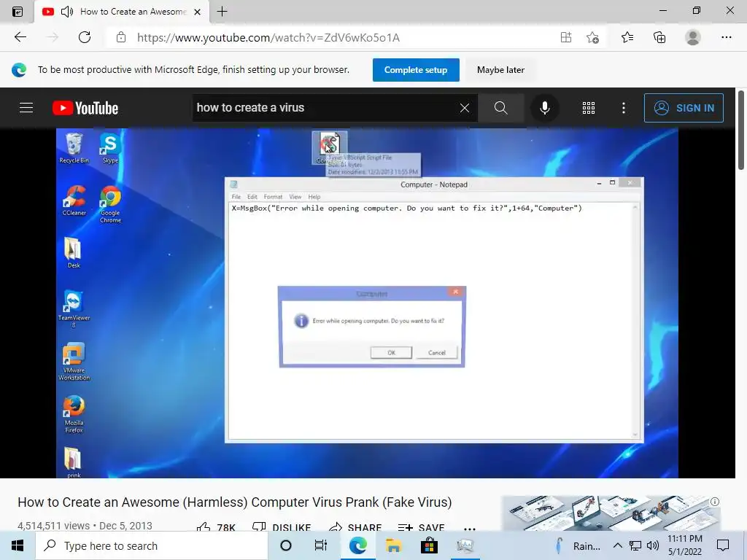Click the ad info icon

click(715, 502)
